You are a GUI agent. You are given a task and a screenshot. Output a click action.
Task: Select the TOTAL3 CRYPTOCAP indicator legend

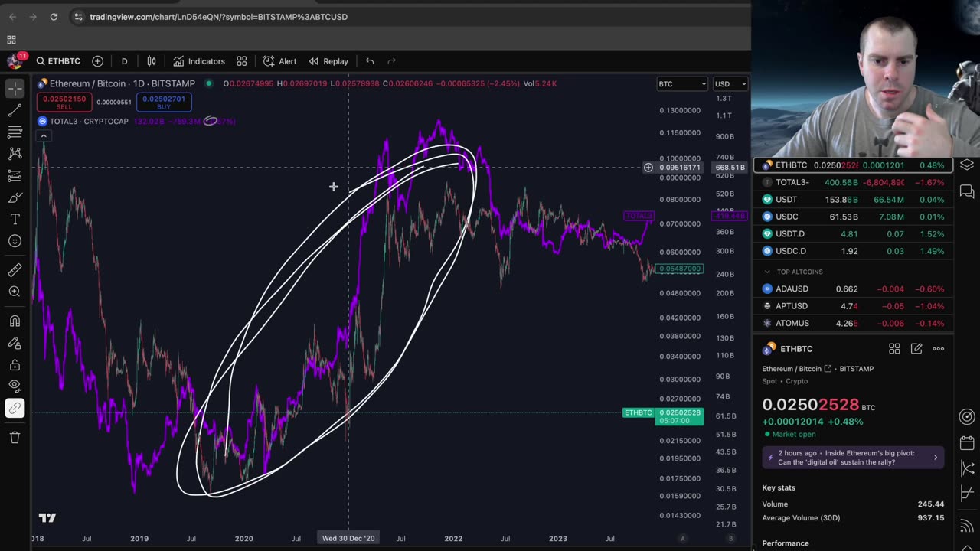pos(89,121)
